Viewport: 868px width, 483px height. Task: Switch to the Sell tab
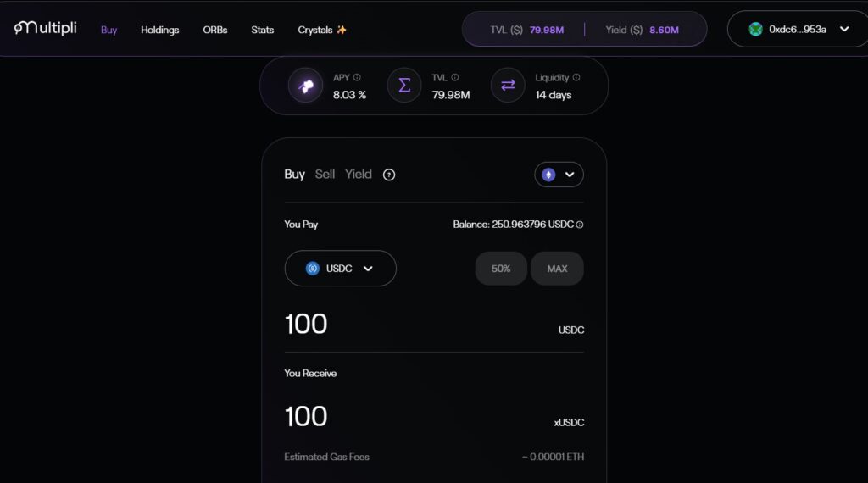point(325,174)
